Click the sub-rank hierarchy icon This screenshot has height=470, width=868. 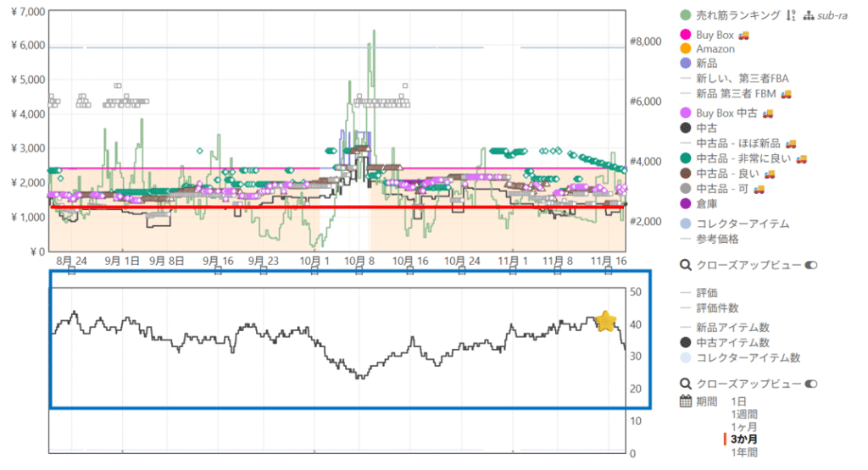(x=808, y=15)
